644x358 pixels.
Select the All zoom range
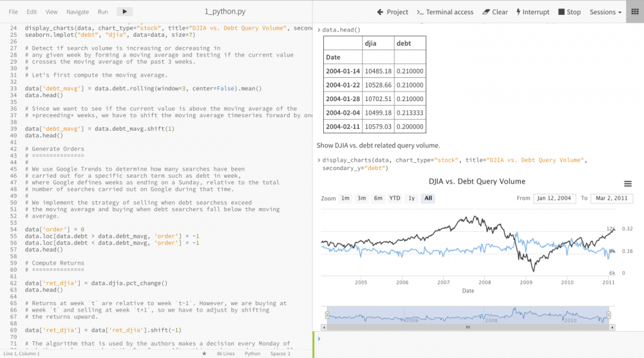428,198
